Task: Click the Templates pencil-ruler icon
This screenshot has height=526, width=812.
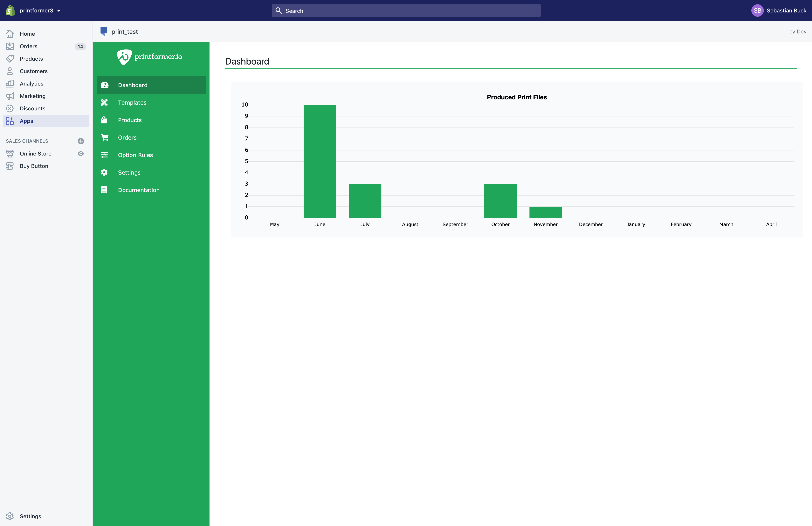Action: 104,102
